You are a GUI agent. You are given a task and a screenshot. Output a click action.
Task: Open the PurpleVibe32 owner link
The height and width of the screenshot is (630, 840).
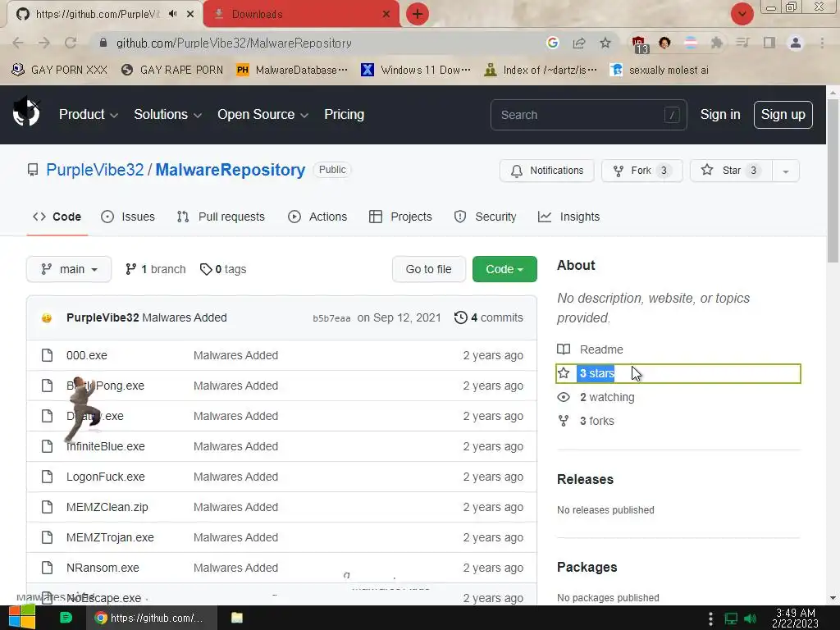[x=95, y=170]
